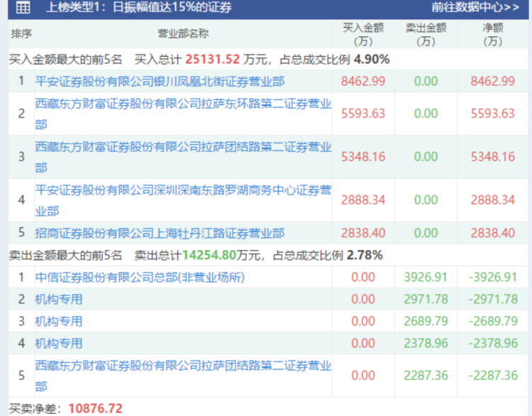
Task: Click the 净额(万) column header
Action: [492, 34]
